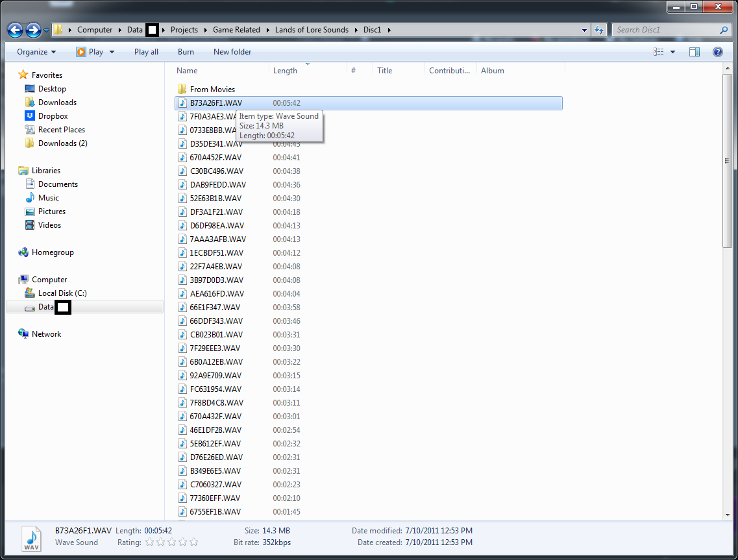Open the view options dropdown arrow
Image resolution: width=738 pixels, height=560 pixels.
point(672,52)
